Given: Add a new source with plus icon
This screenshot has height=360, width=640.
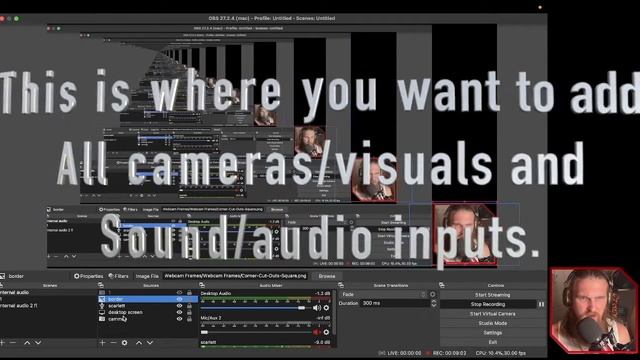Looking at the screenshot, I should pos(102,343).
